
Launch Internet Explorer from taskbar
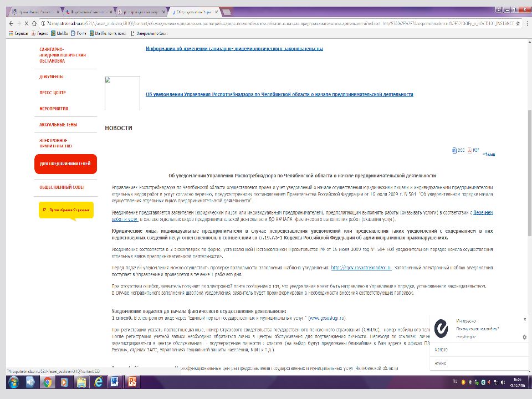click(98, 382)
